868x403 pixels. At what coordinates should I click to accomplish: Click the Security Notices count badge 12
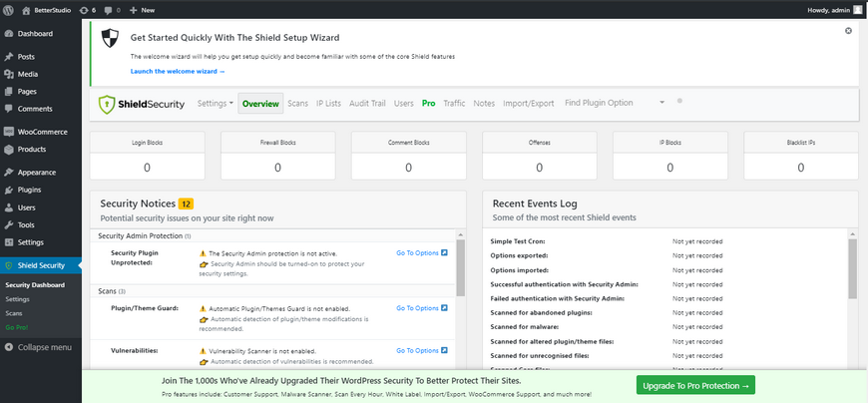click(186, 203)
